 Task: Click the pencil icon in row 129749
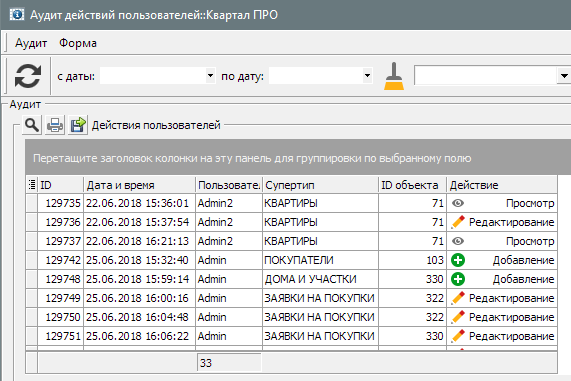[458, 298]
